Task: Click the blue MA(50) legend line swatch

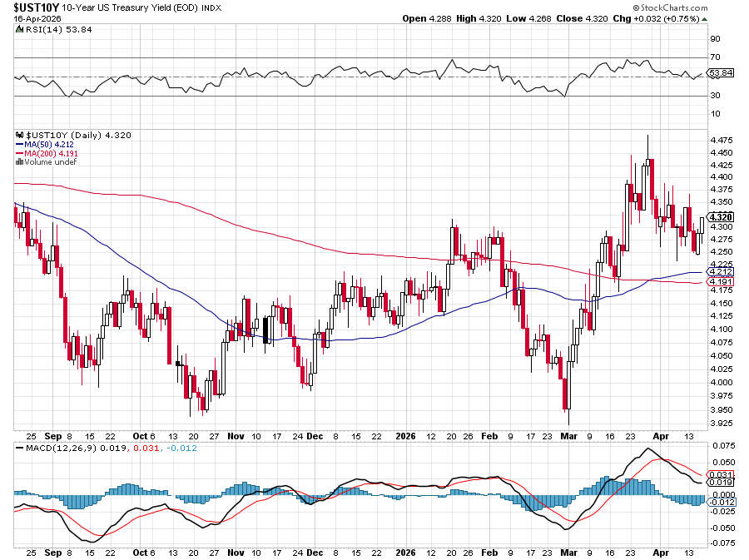Action: click(x=20, y=144)
